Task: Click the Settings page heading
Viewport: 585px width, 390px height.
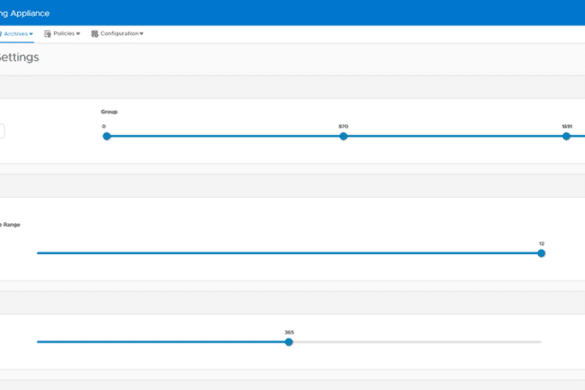Action: (x=19, y=57)
